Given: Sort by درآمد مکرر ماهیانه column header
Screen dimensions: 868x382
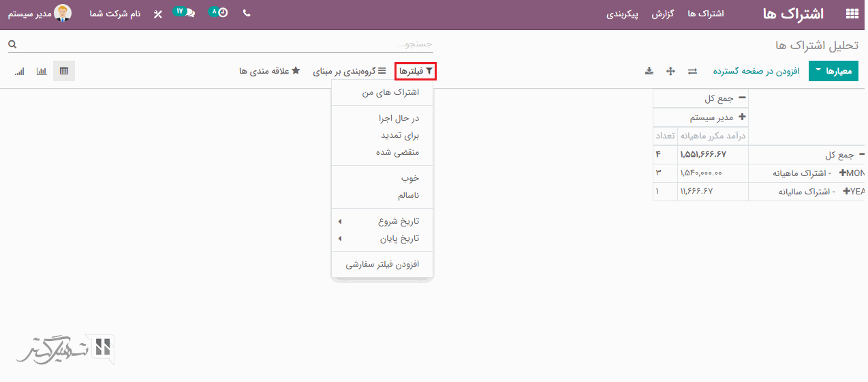Looking at the screenshot, I should click(x=713, y=136).
